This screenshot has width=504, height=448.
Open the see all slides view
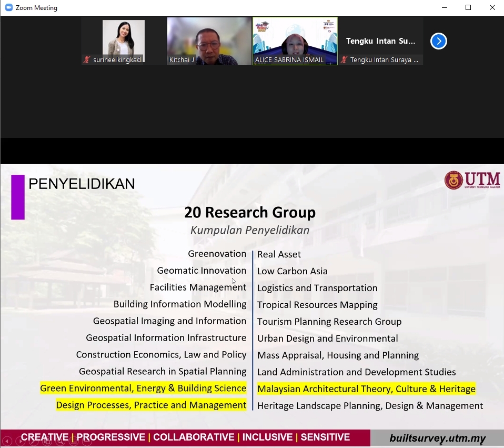[x=47, y=441]
